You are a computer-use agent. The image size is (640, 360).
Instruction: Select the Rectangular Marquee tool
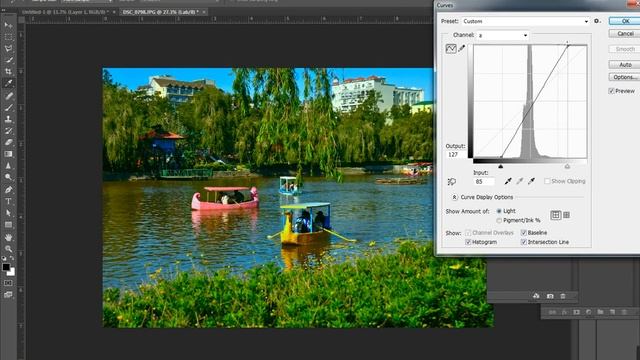pos(8,37)
